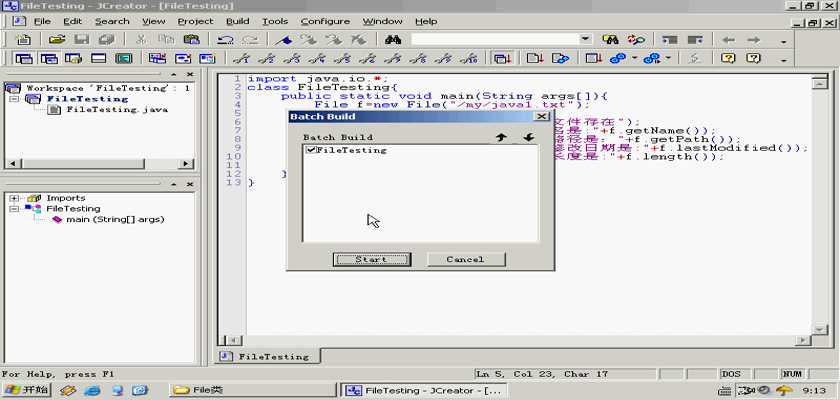Collapse the class view panel with up arrow
This screenshot has height=400, width=840.
(x=174, y=184)
